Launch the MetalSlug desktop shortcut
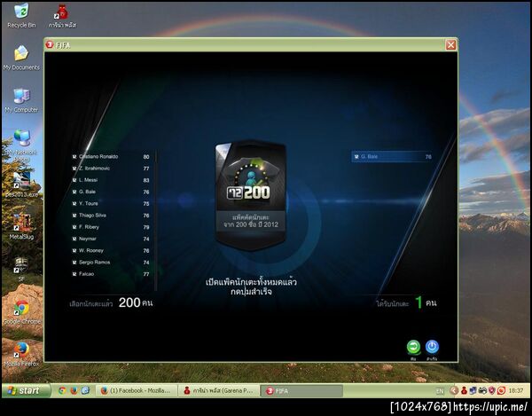Image resolution: width=532 pixels, height=416 pixels. pyautogui.click(x=21, y=227)
